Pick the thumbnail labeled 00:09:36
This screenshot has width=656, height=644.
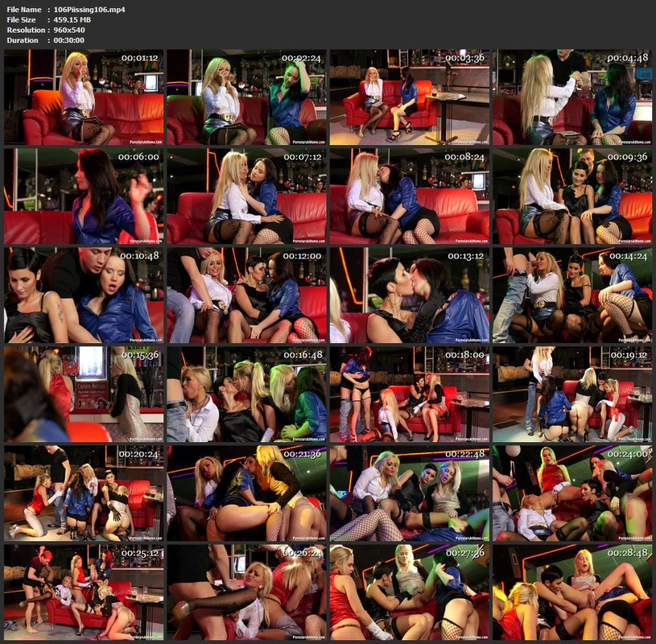[572, 196]
